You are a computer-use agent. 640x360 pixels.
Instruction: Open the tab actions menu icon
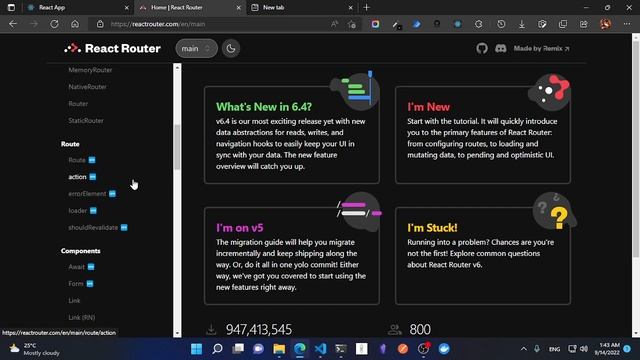click(x=11, y=7)
